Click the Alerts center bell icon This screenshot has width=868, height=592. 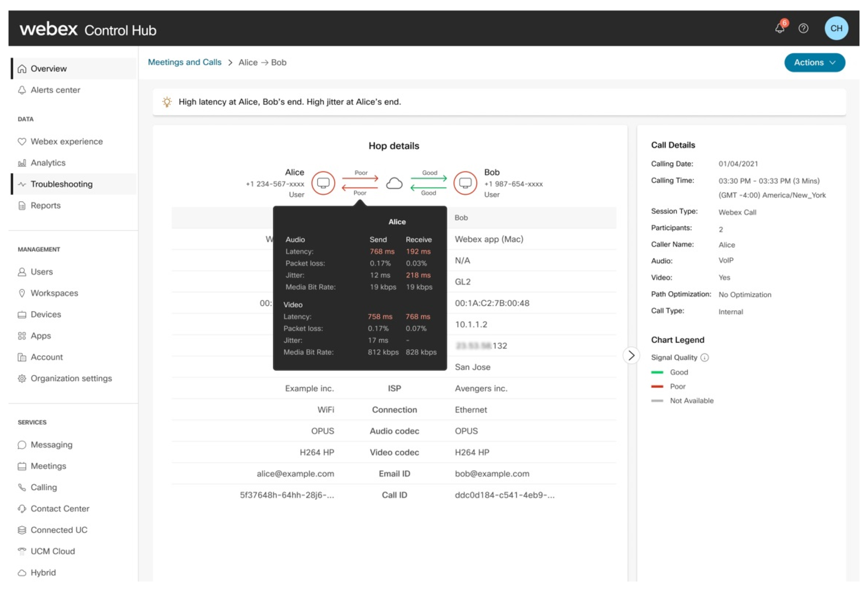(22, 90)
